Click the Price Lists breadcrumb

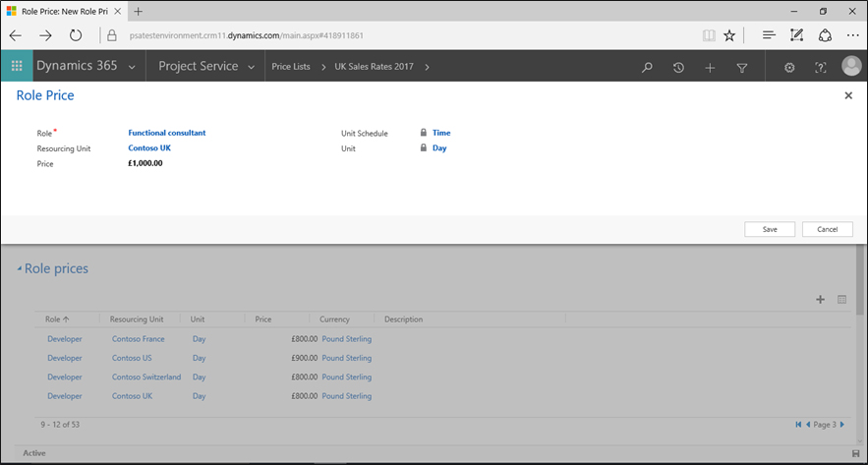[x=291, y=67]
